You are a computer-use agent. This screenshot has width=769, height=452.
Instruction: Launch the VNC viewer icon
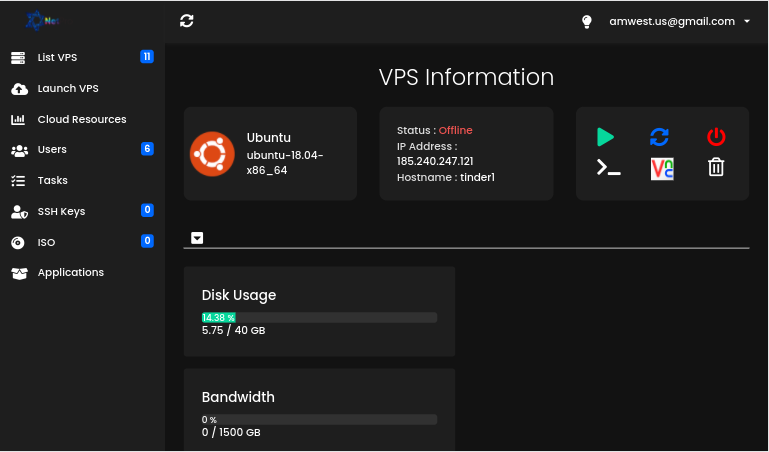[x=662, y=168]
